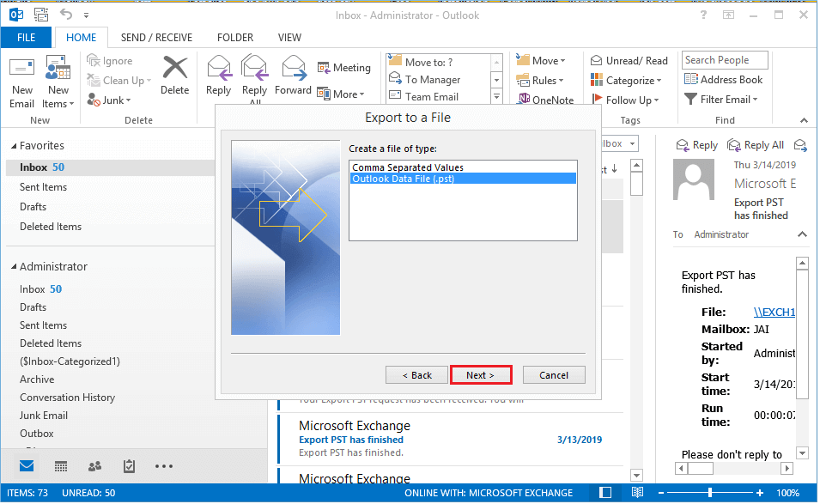Switch to People view icon
Viewport: 820px width, 504px height.
point(94,466)
